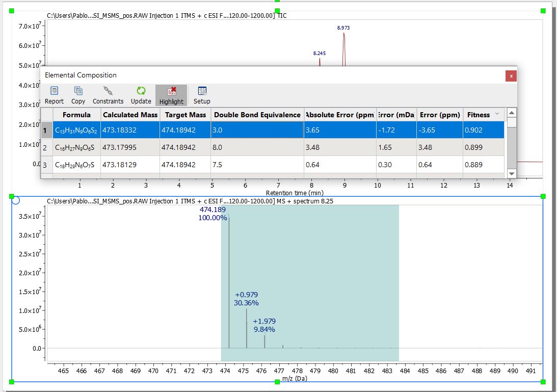This screenshot has width=557, height=392.
Task: Click double bond equivalence value 8.0
Action: coord(218,147)
